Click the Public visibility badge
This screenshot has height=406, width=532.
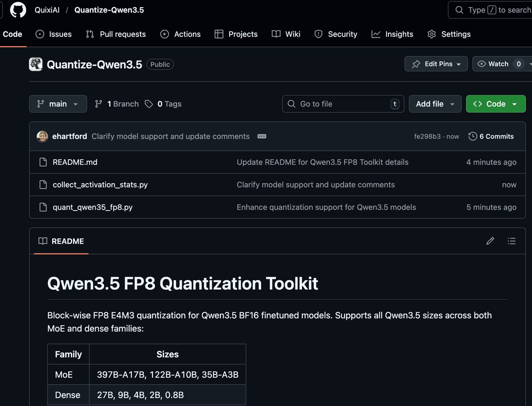tap(160, 64)
